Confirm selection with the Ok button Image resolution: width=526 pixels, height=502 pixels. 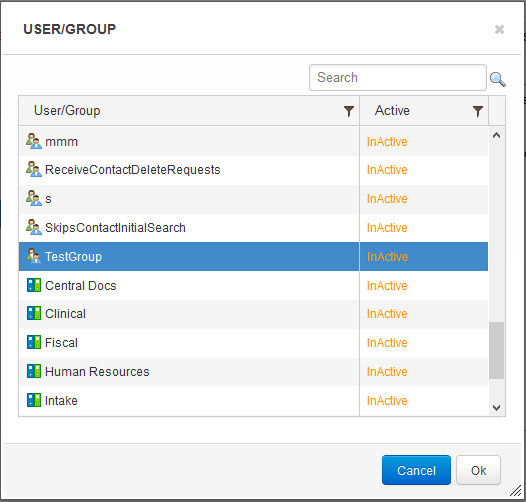pyautogui.click(x=478, y=470)
